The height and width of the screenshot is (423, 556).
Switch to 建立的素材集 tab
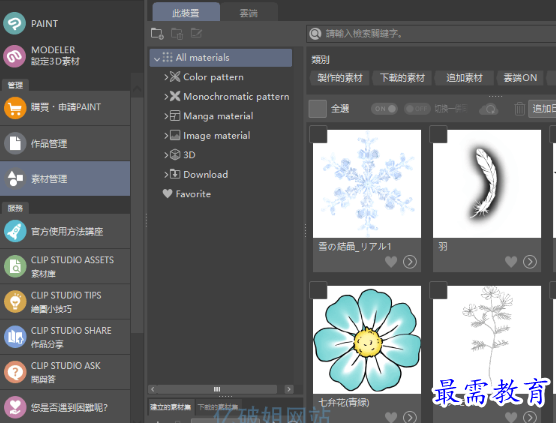(x=170, y=407)
